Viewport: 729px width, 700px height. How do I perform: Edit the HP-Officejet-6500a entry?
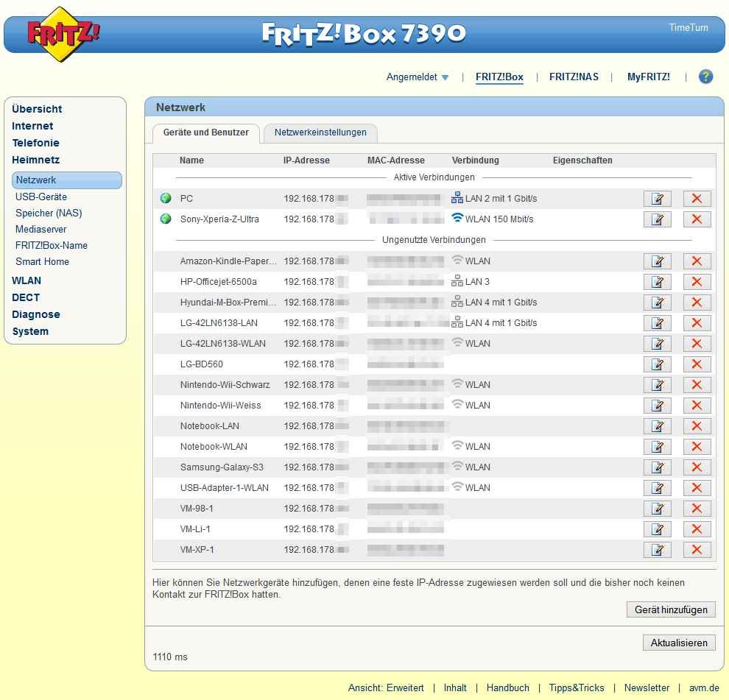(x=657, y=282)
